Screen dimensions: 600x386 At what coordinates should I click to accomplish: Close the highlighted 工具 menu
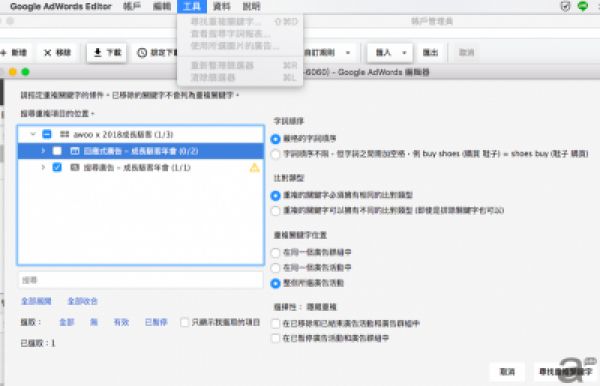[x=192, y=6]
